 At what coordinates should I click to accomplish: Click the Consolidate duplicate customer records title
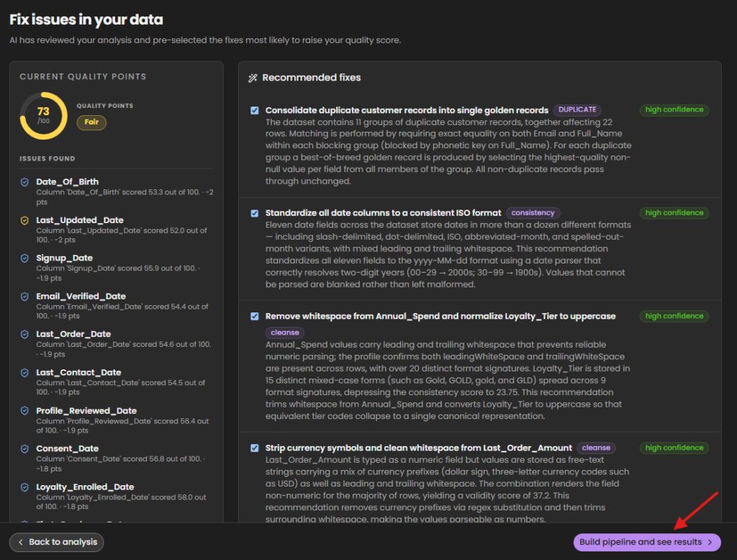pos(407,110)
